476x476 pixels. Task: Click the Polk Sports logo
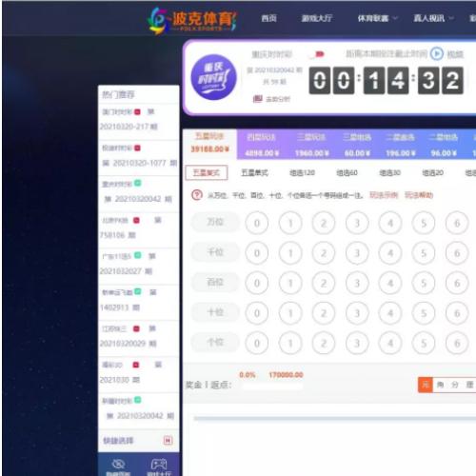tap(192, 20)
